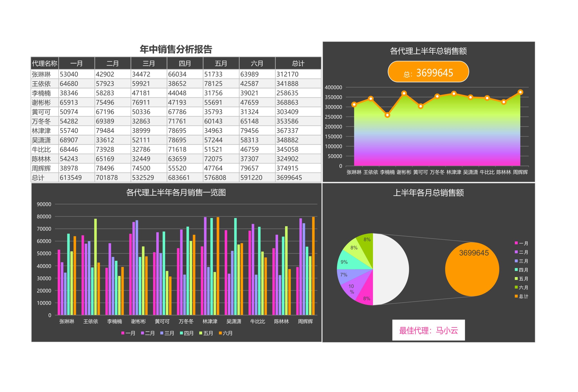Select the 二月 total cell 701878
Screen dimensions: 578x392
click(113, 178)
